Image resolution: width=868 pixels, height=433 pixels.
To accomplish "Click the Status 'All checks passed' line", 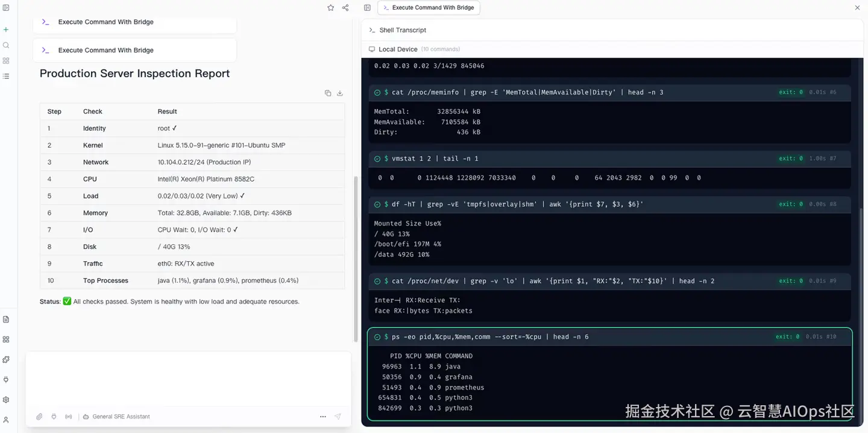I will click(169, 302).
